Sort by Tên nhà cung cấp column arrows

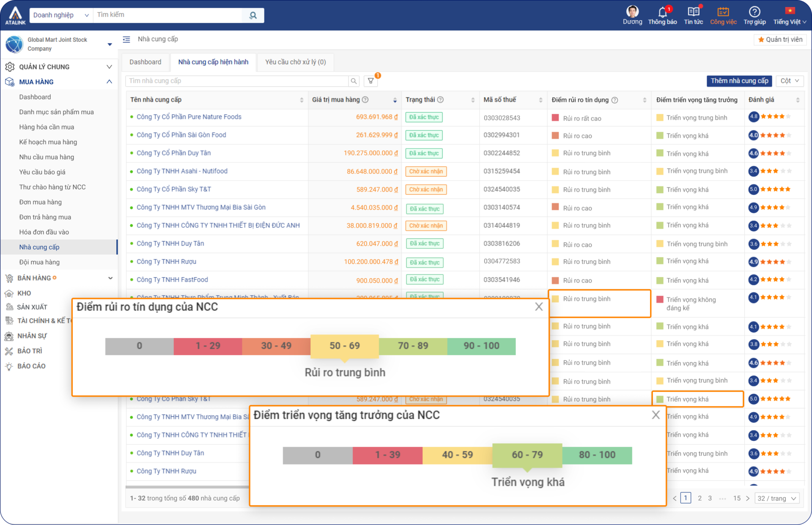coord(302,100)
